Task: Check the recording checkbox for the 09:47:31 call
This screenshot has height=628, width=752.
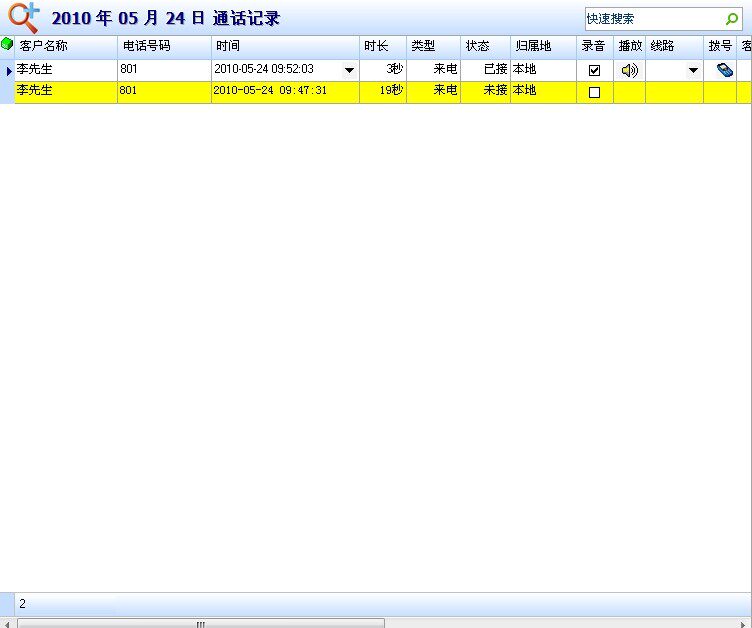Action: pos(594,92)
